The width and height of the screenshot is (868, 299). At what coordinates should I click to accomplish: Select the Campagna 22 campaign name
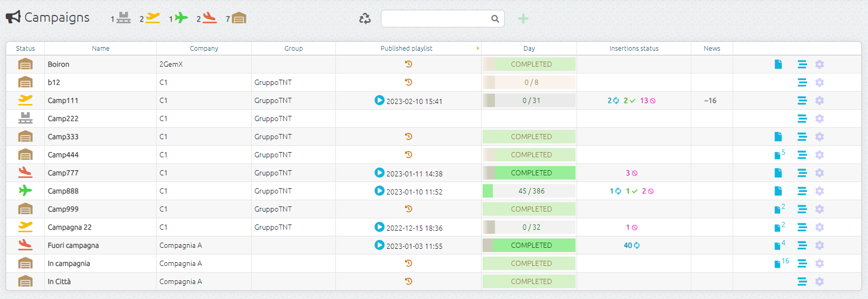click(x=70, y=227)
